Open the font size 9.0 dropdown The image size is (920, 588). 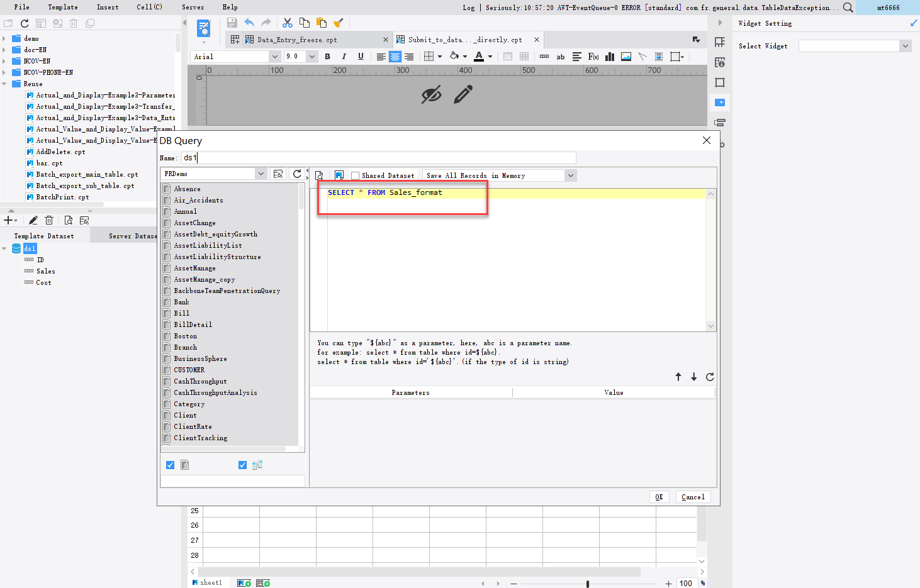pos(311,57)
